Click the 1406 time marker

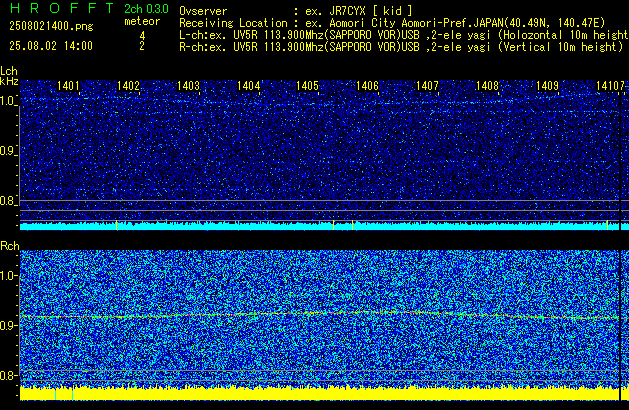(x=367, y=86)
